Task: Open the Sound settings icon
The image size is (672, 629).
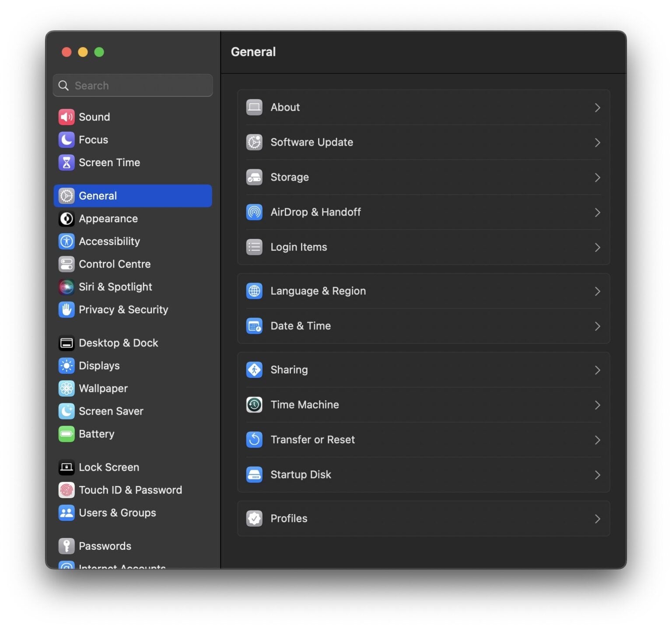Action: (x=66, y=117)
